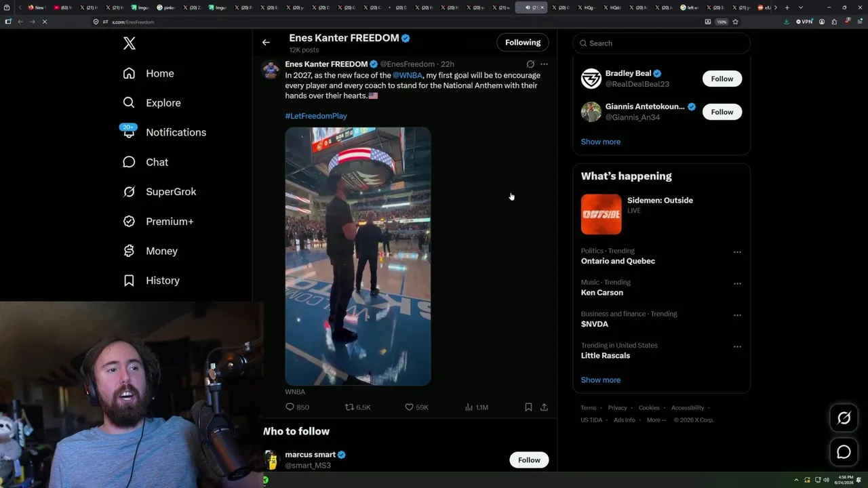The image size is (868, 488).
Task: Toggle the browser VPN button
Action: coord(804,22)
